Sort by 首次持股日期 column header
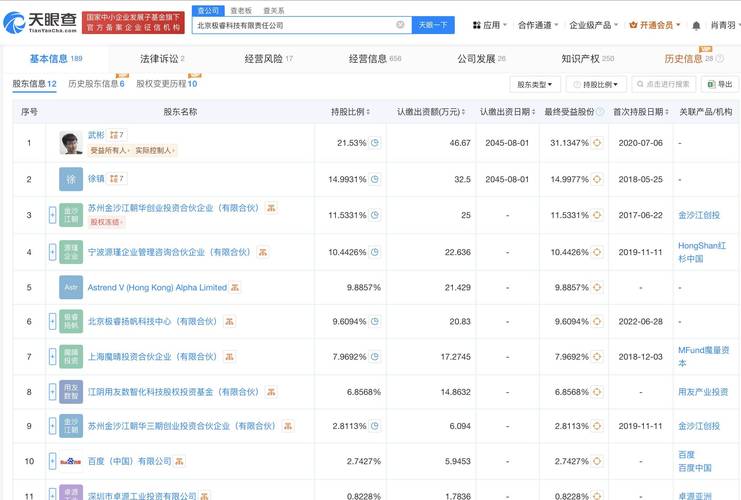Screen dimensions: 741x500 click(x=641, y=112)
